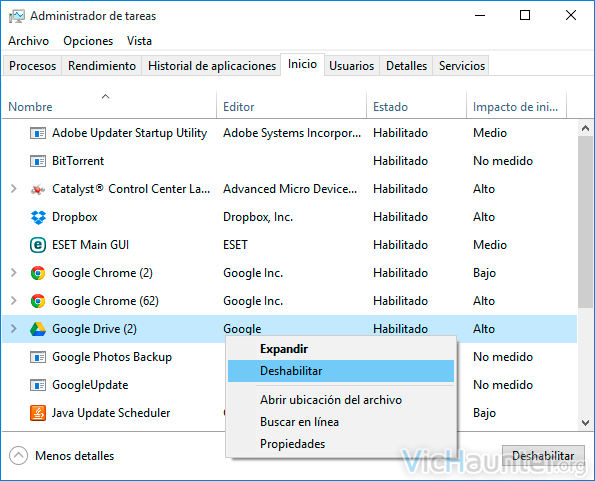Switch to the Usuarios tab

[x=351, y=66]
